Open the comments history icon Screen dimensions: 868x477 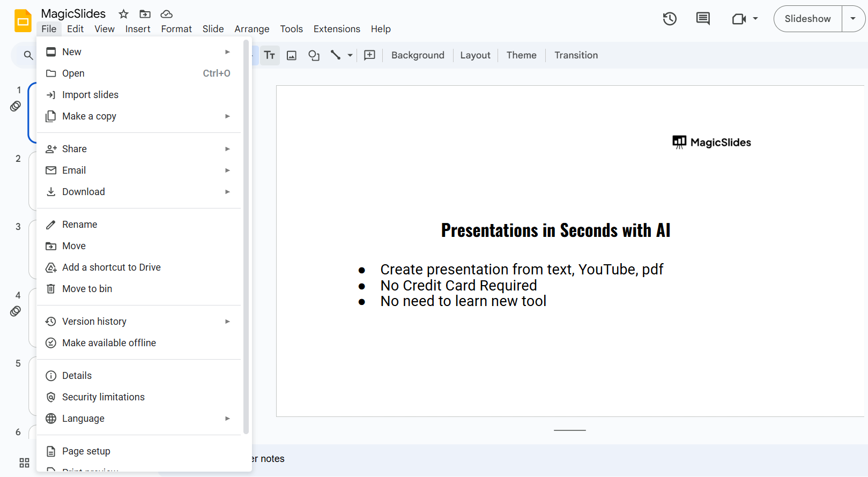(x=703, y=19)
